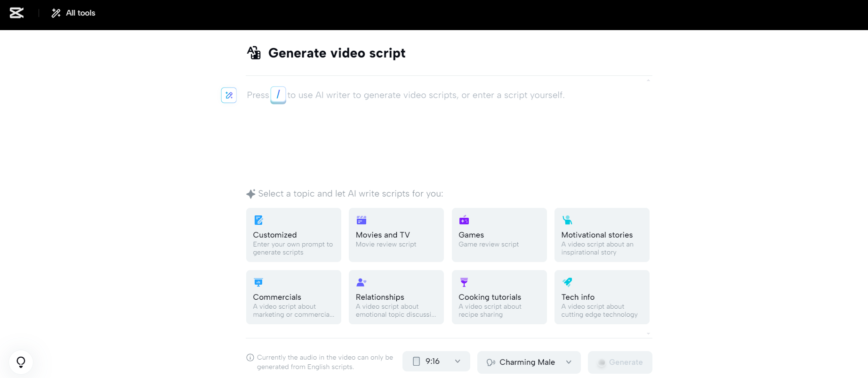The height and width of the screenshot is (378, 868).
Task: Click the scroll down arrow of script panel
Action: tap(648, 334)
